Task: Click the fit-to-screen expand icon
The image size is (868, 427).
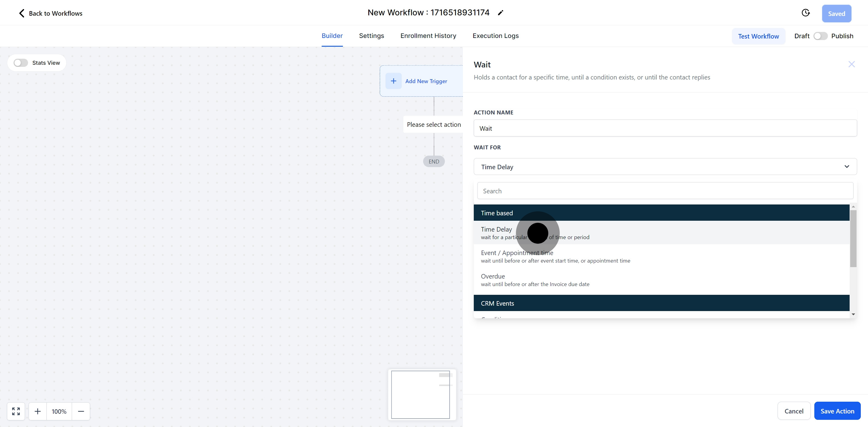Action: pos(16,411)
